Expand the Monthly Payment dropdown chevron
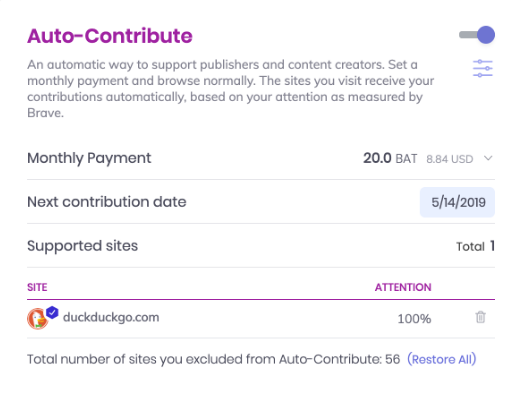The height and width of the screenshot is (400, 521). (488, 158)
